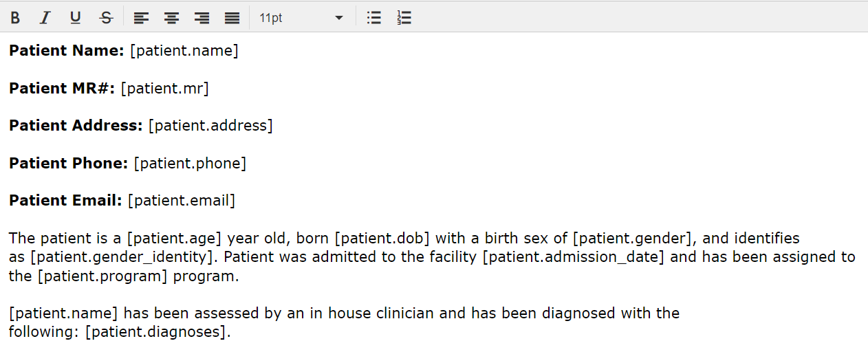Click the [patient.phone] placeholder
Screen dimensions: 868x352
190,164
